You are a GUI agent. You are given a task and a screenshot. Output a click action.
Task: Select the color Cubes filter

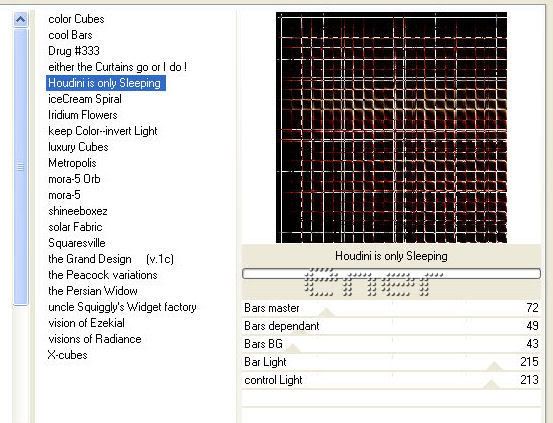(76, 19)
